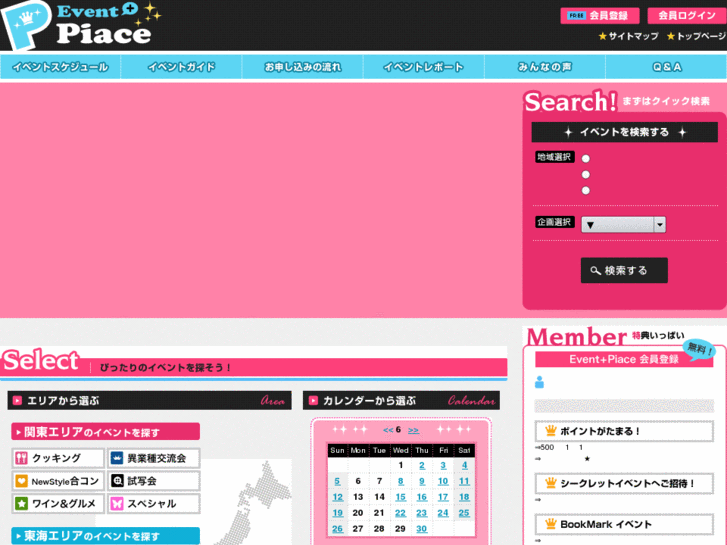Viewport: 727px width, 545px height.
Task: Select calendar date 12
Action: point(338,497)
